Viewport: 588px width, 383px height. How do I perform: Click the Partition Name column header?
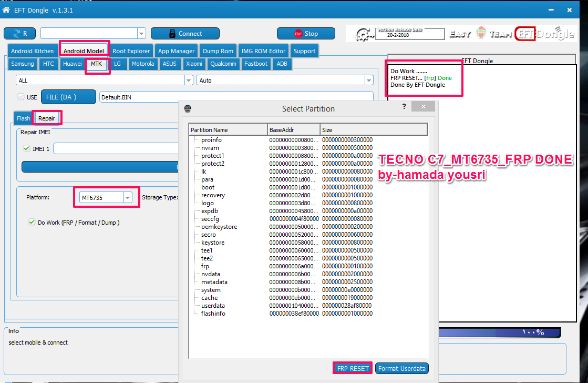(229, 129)
